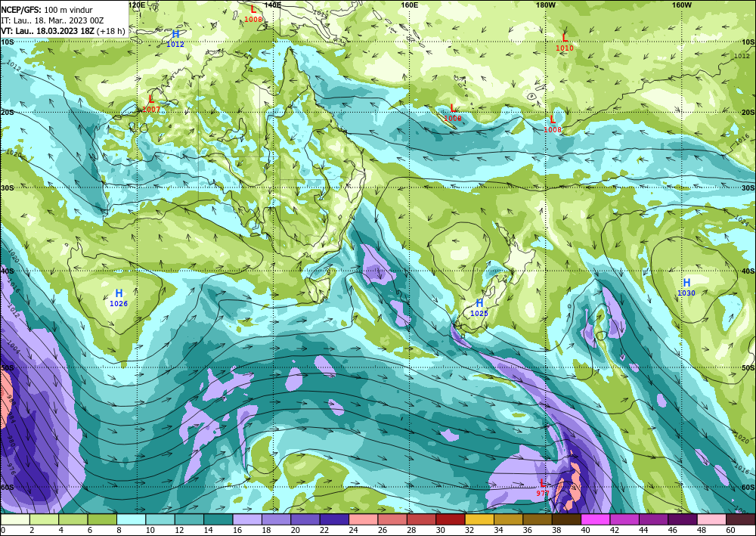Select the H 1026 high-pressure marker

coord(119,298)
